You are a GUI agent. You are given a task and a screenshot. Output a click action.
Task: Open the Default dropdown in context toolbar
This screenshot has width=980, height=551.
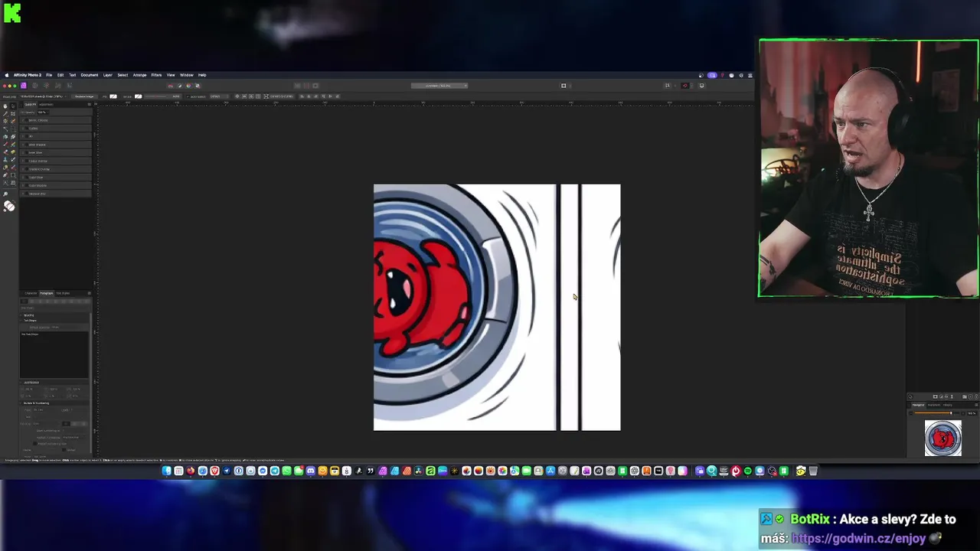pos(219,96)
